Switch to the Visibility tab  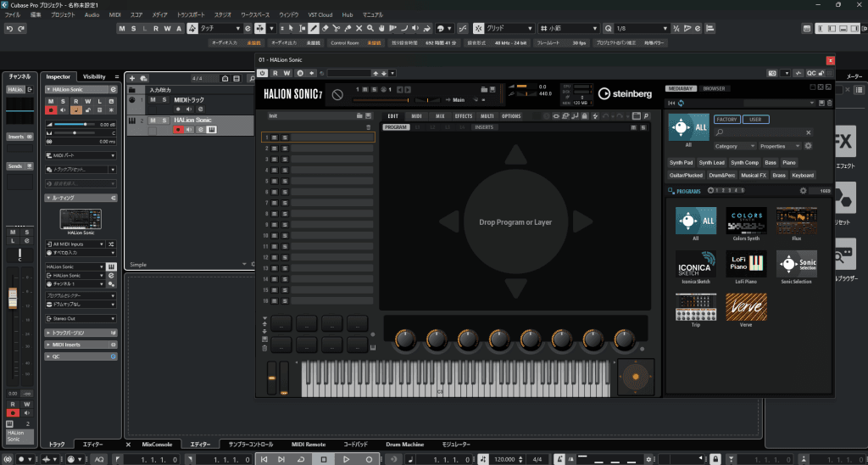click(x=94, y=77)
